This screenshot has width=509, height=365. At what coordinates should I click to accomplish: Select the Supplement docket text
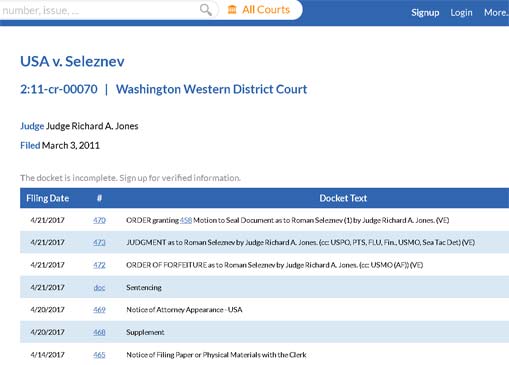[x=145, y=332]
